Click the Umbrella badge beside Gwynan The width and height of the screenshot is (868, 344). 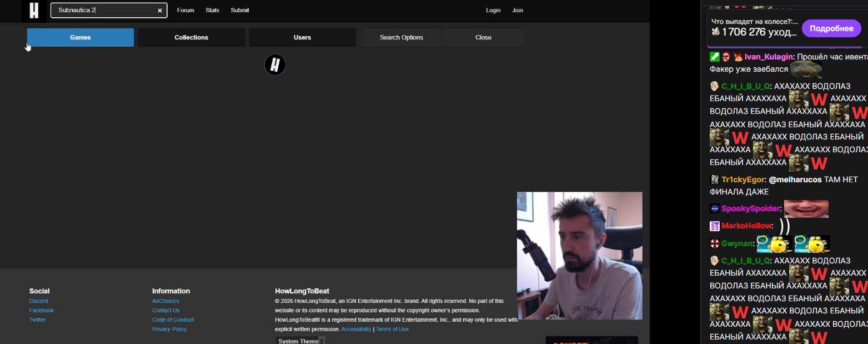715,243
